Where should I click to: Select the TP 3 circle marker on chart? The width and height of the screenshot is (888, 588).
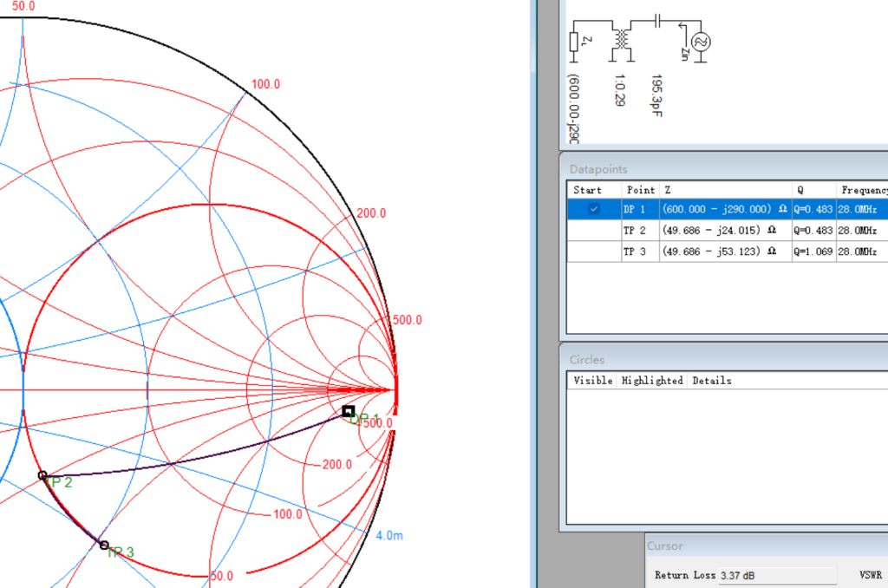104,545
